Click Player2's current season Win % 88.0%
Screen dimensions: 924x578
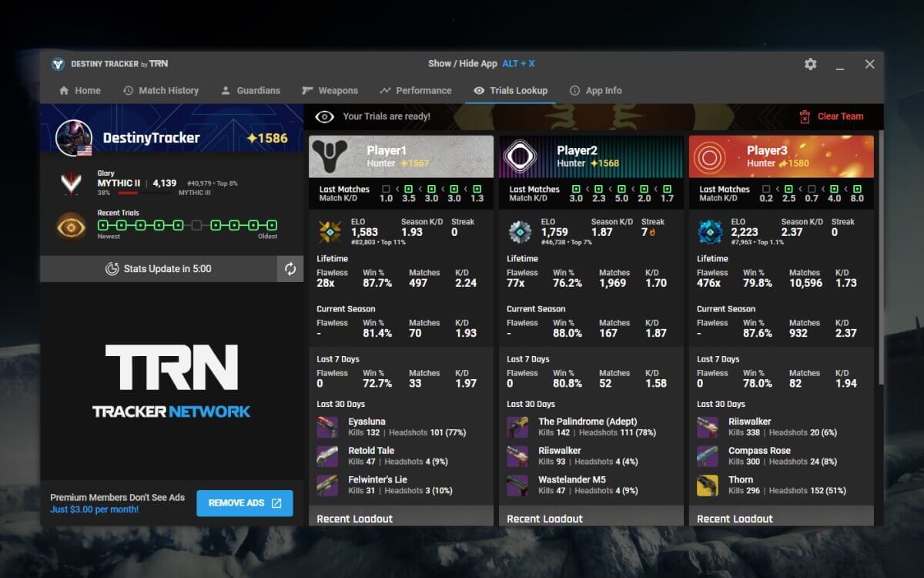(x=567, y=333)
